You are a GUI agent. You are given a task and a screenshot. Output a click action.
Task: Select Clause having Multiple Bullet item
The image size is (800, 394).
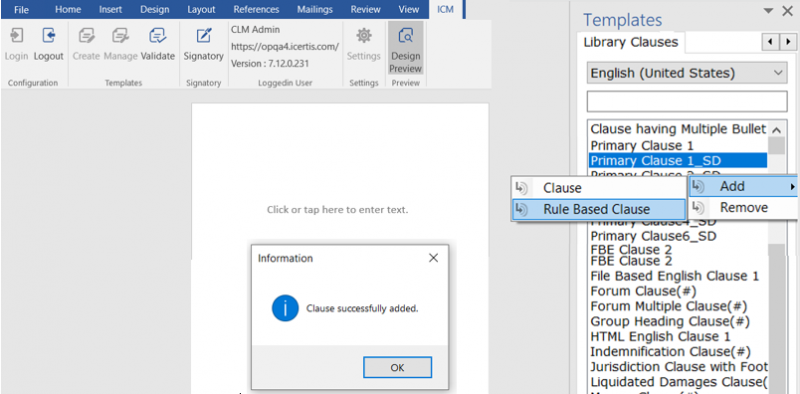[x=678, y=129]
